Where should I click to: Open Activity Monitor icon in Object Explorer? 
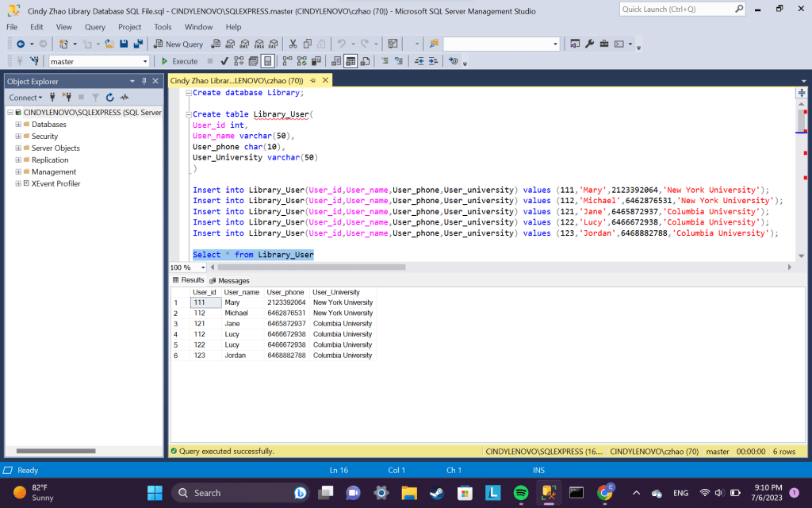click(124, 98)
